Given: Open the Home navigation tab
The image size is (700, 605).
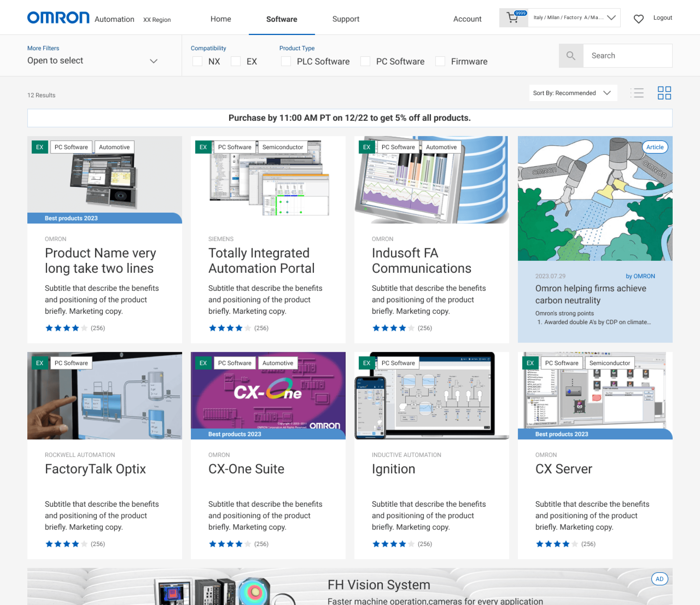Looking at the screenshot, I should click(221, 19).
